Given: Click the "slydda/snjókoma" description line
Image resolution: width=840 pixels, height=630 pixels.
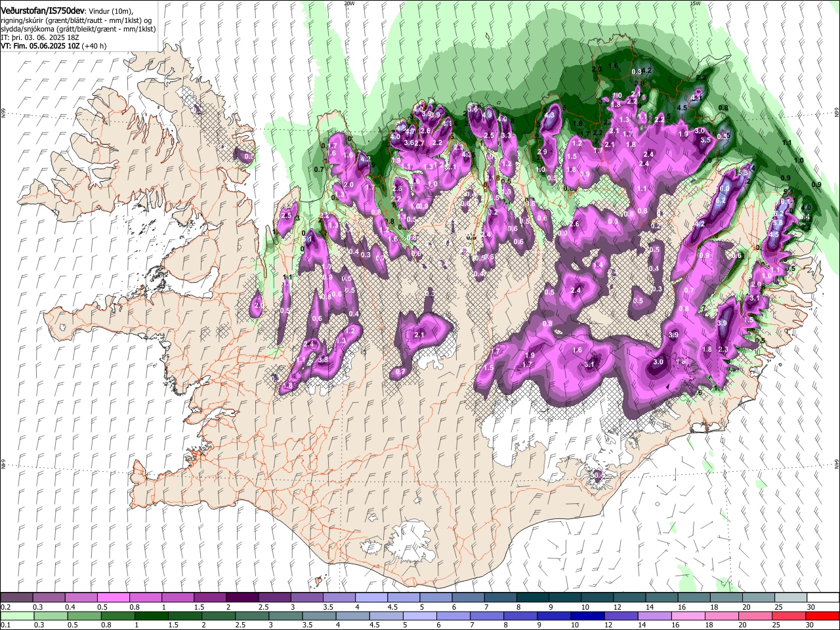Looking at the screenshot, I should 78,29.
